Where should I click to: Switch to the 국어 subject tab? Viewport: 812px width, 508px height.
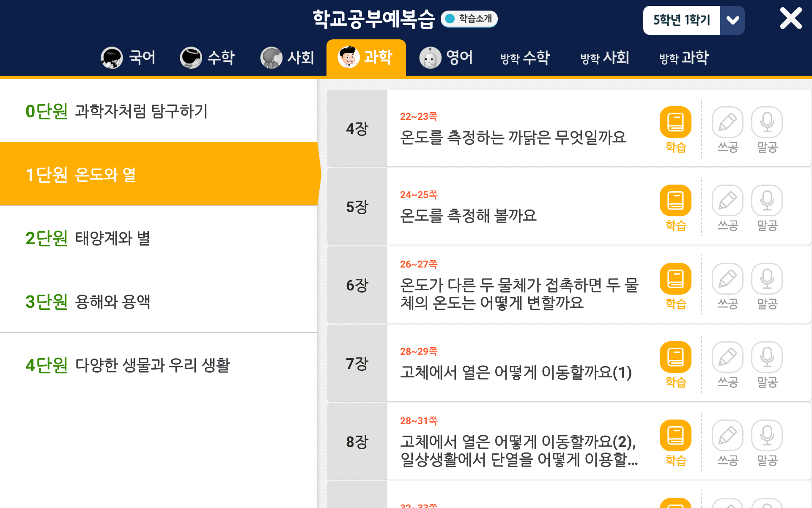click(128, 58)
